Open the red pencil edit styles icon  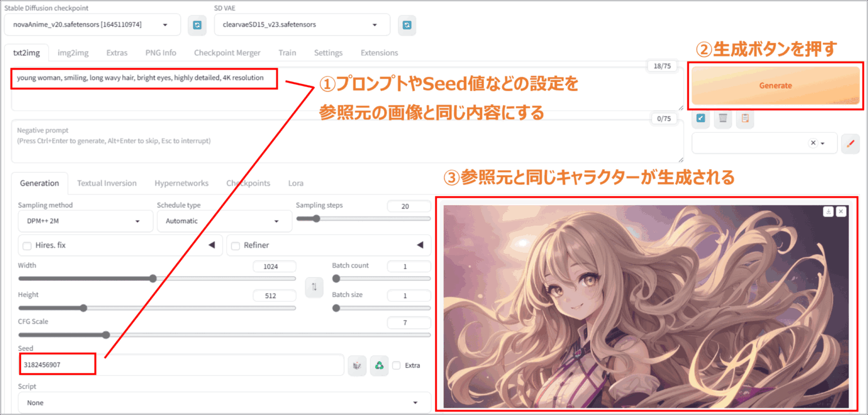849,144
